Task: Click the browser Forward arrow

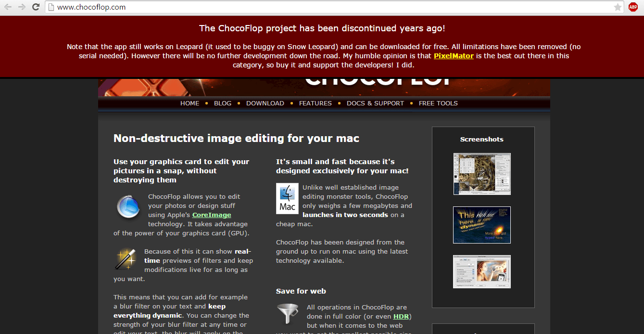Action: pos(22,7)
